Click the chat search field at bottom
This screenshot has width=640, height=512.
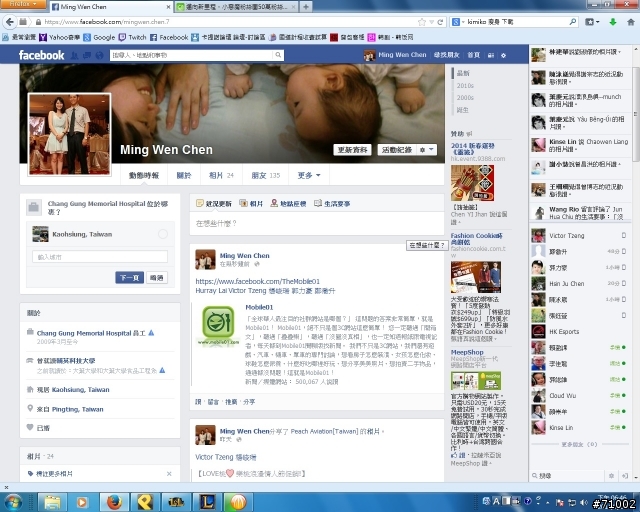click(568, 476)
